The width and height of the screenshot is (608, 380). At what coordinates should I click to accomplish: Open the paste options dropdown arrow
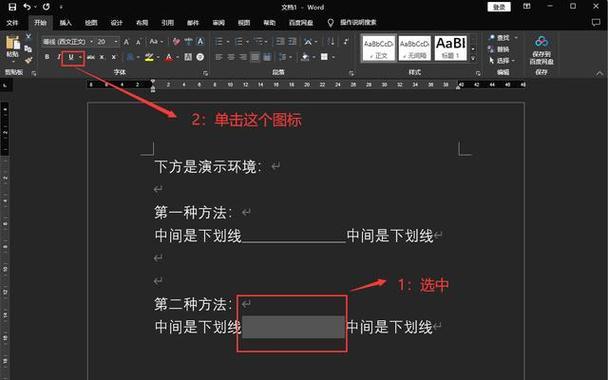[x=13, y=61]
